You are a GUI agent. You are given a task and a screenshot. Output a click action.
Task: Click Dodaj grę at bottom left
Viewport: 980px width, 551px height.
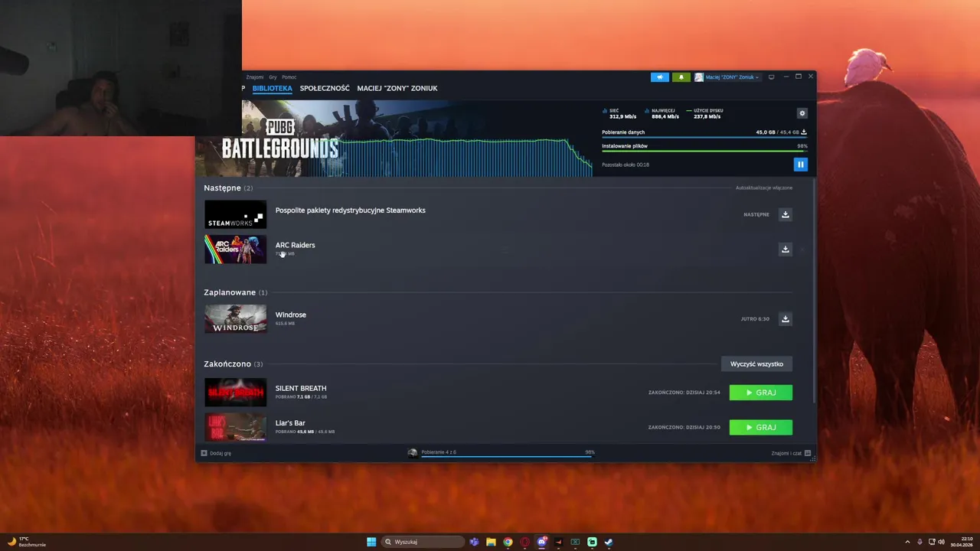click(216, 453)
